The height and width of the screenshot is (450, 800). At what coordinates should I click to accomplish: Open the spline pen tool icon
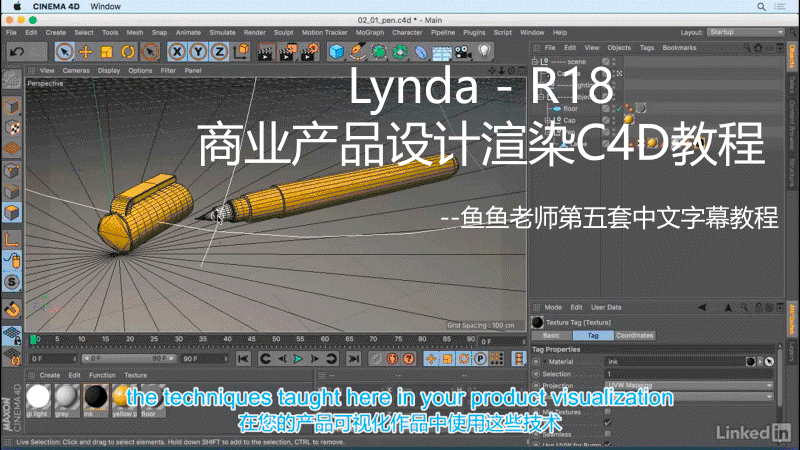358,52
